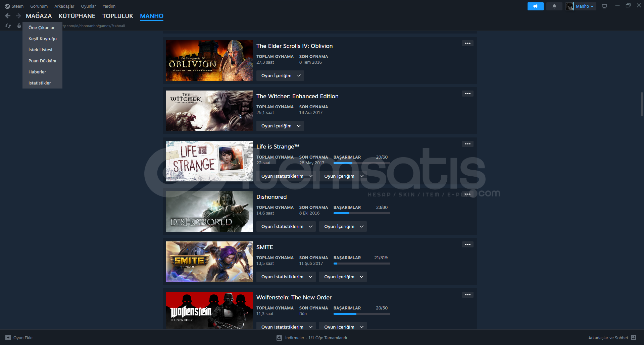Open Life is Strange title link

(x=278, y=147)
